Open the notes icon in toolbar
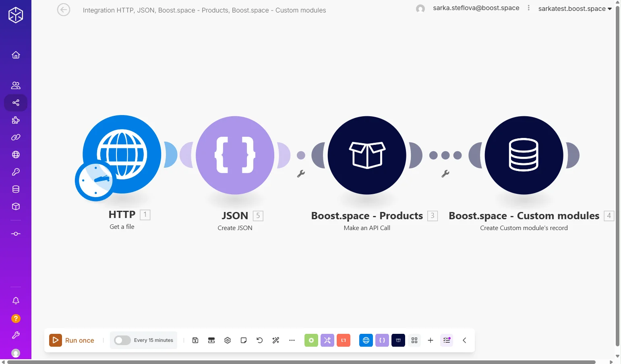This screenshot has width=621, height=364. (244, 340)
